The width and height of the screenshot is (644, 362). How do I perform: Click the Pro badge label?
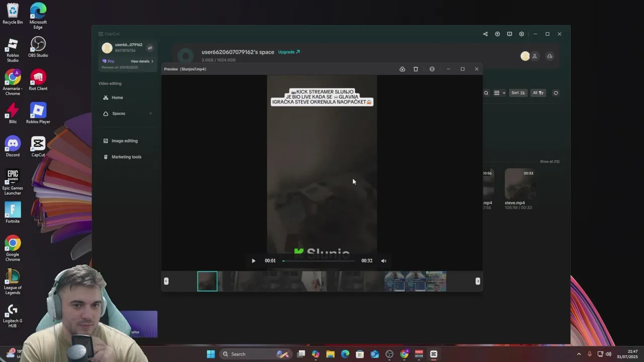(108, 61)
